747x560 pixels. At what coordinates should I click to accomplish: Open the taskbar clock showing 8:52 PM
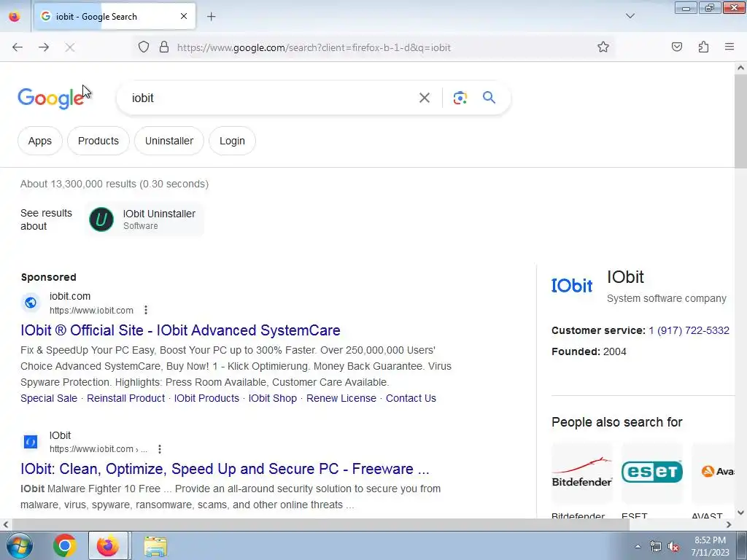710,546
